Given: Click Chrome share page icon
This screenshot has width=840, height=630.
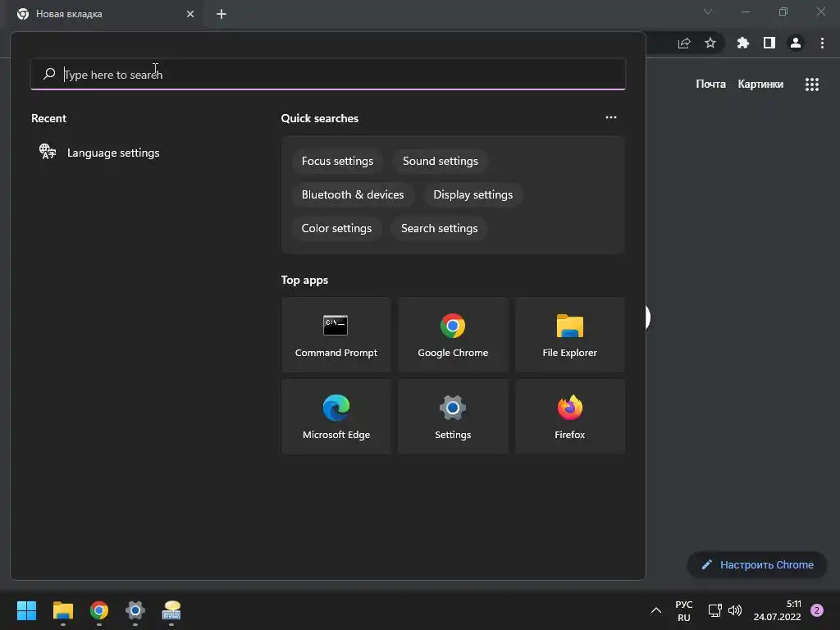Looking at the screenshot, I should click(684, 43).
